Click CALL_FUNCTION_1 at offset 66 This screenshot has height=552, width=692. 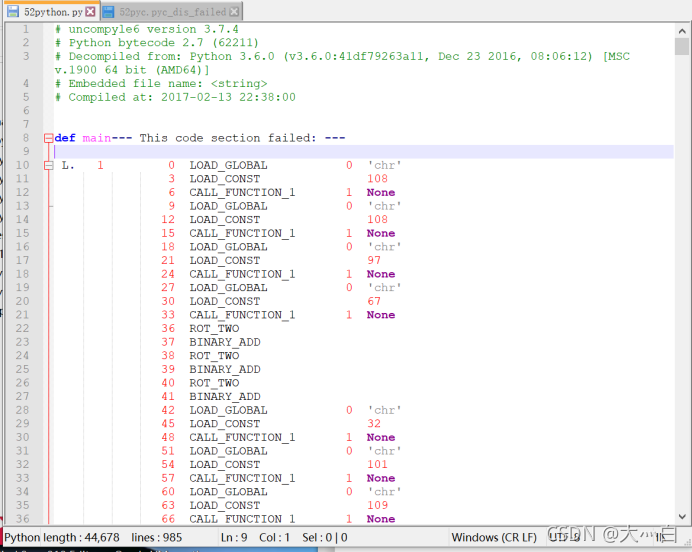coord(242,519)
